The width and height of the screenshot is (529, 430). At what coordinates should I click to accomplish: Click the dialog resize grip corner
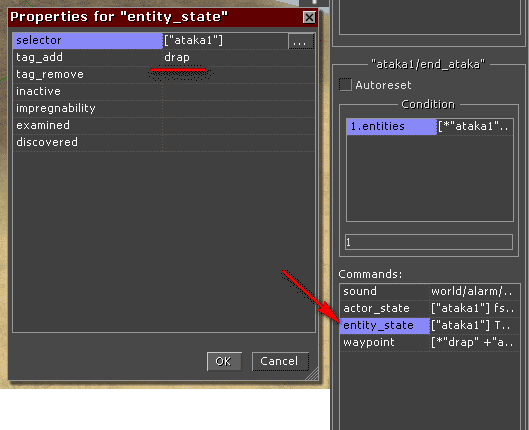point(312,374)
